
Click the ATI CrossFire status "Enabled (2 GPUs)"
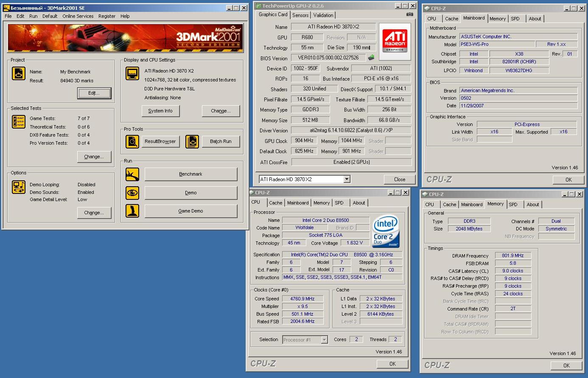[x=351, y=162]
